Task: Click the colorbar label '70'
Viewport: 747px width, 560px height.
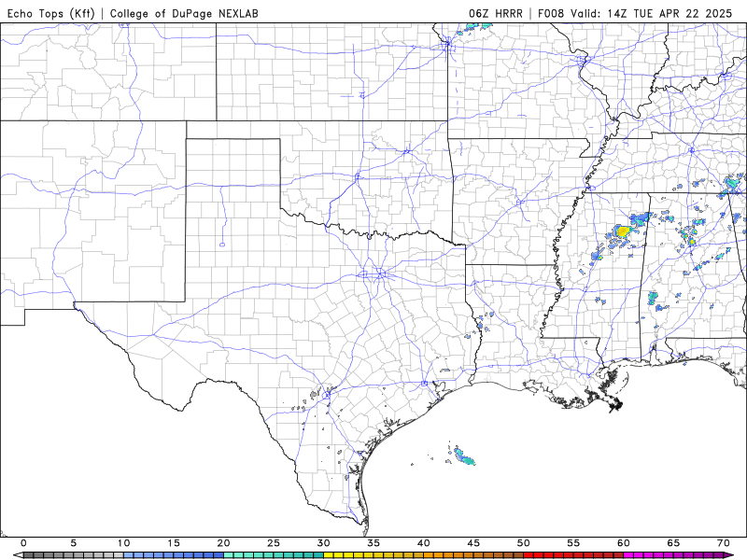Action: 723,543
